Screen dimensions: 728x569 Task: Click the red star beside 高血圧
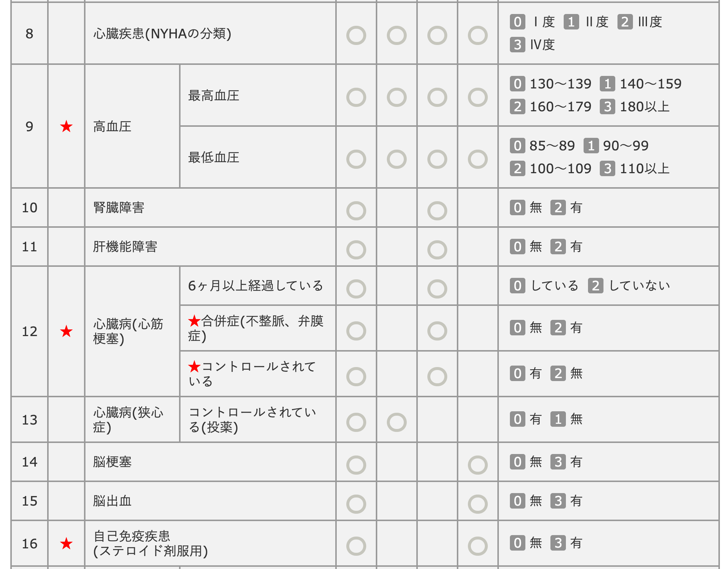pos(66,126)
